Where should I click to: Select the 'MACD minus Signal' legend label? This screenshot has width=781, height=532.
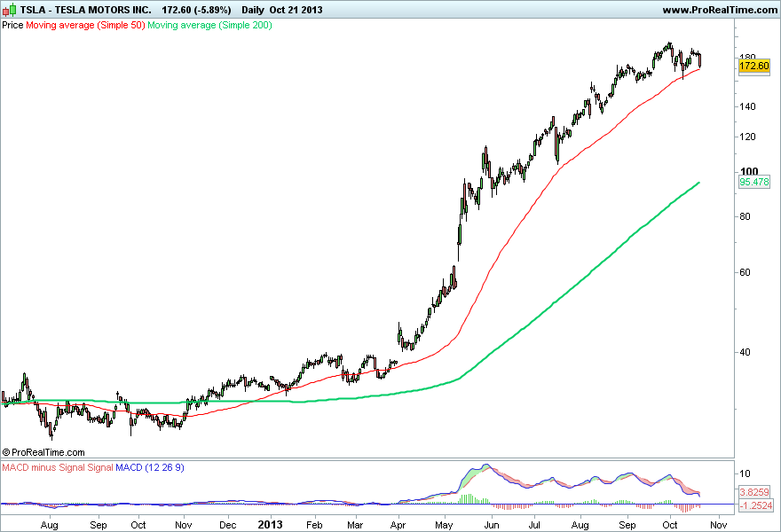point(43,467)
